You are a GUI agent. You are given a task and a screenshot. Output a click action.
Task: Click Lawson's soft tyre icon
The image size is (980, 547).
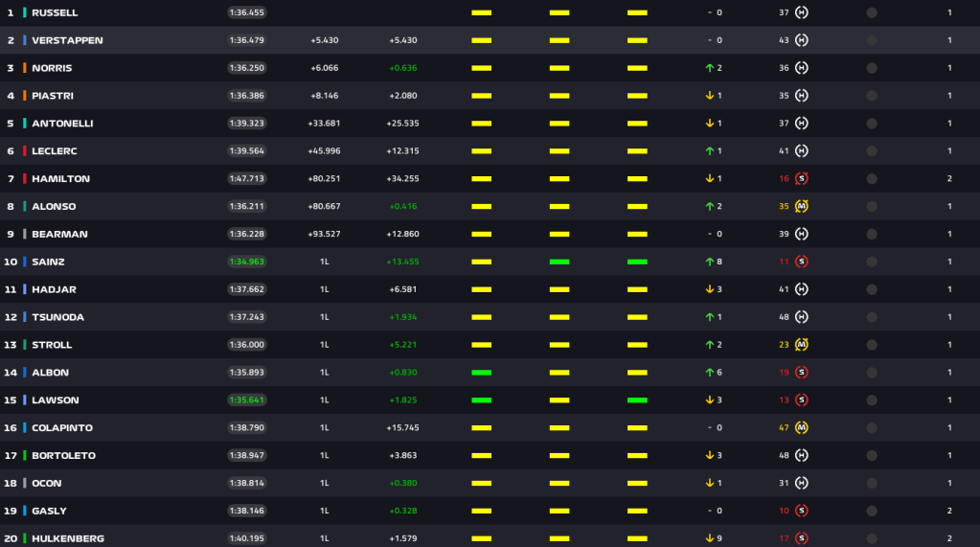(x=801, y=400)
